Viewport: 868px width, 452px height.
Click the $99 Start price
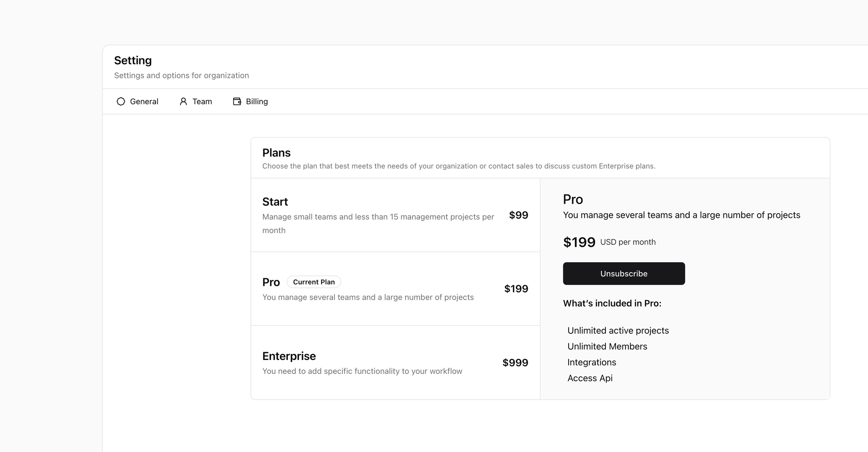tap(519, 215)
